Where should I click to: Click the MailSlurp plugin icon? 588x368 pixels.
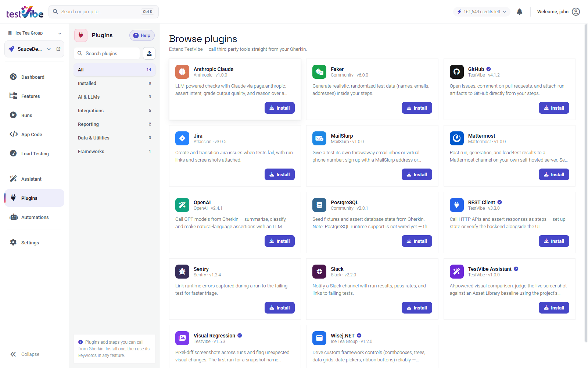coord(319,138)
